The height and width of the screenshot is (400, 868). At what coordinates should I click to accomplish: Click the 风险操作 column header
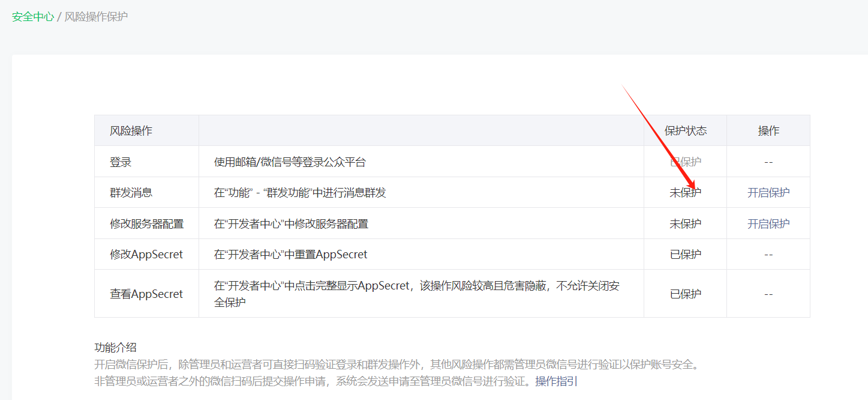point(131,131)
